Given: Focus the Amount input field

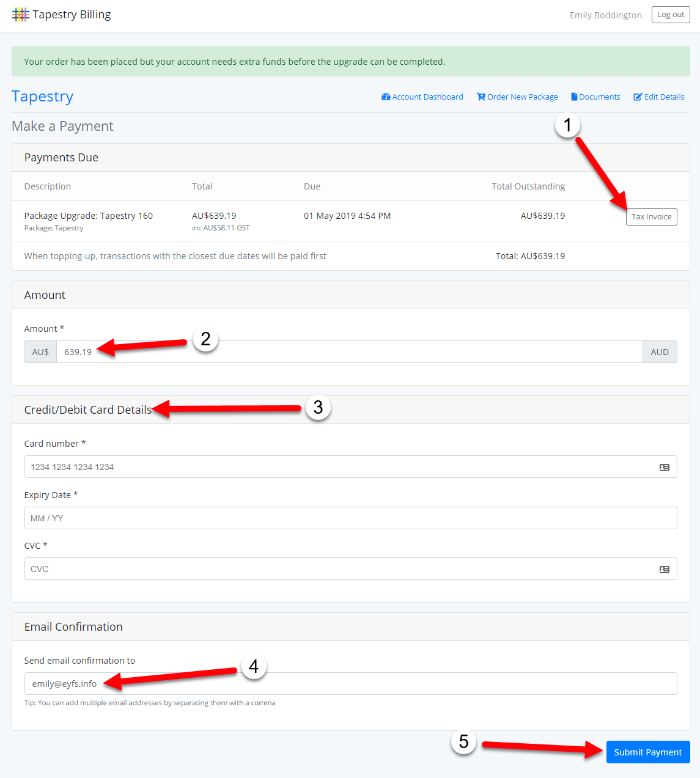Looking at the screenshot, I should [x=348, y=352].
